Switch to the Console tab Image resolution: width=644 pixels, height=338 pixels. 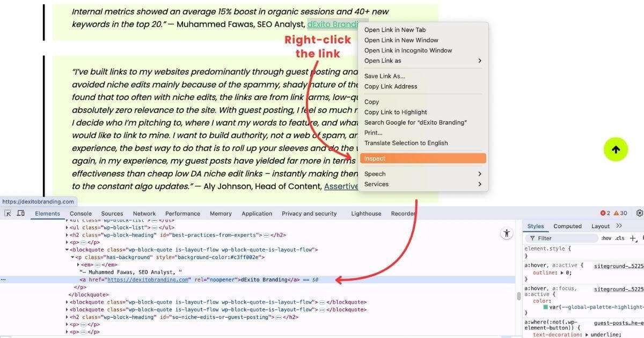[x=80, y=213]
